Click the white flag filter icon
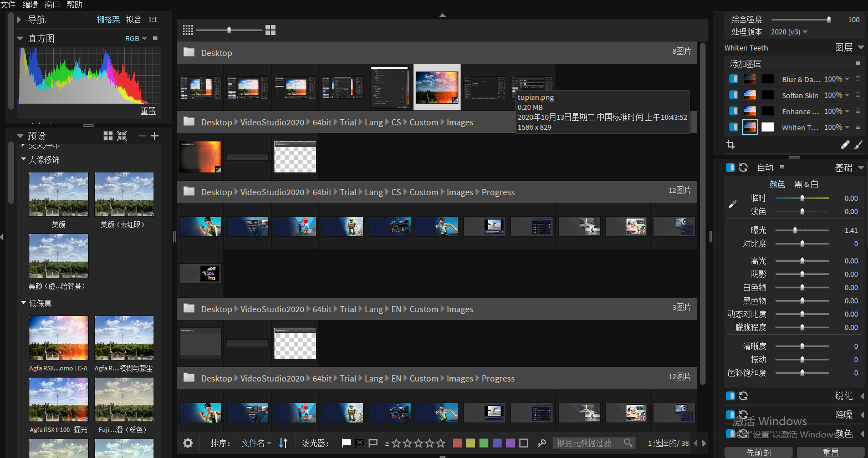This screenshot has height=458, width=868. [346, 443]
